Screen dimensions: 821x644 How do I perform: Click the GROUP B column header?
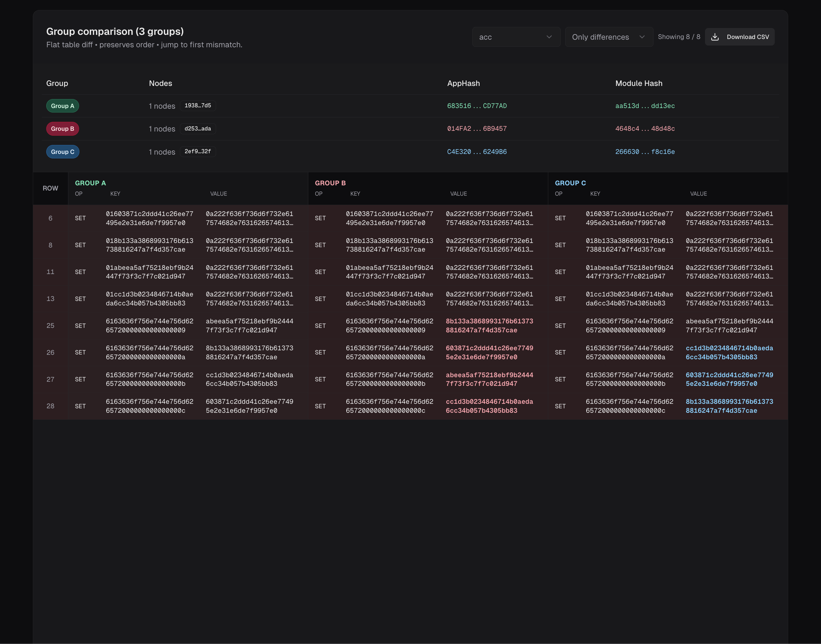point(330,183)
